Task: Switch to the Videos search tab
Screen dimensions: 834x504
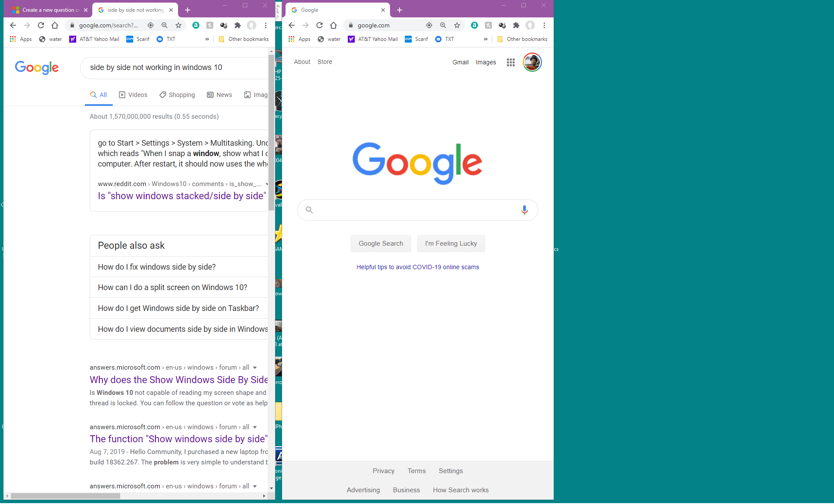Action: pos(133,95)
